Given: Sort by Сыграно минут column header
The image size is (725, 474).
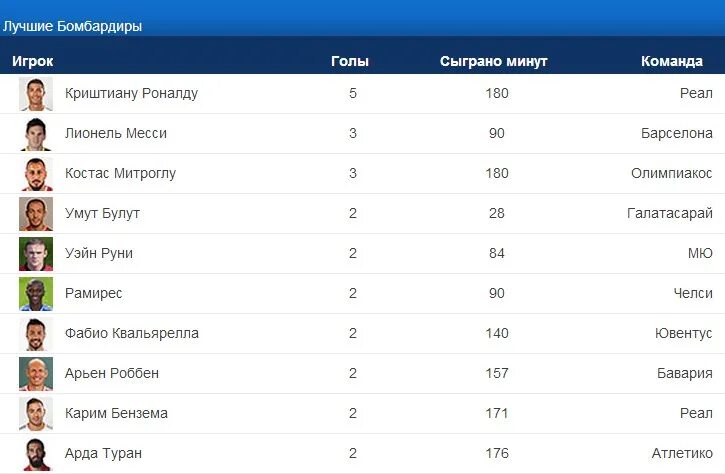Looking at the screenshot, I should click(493, 61).
